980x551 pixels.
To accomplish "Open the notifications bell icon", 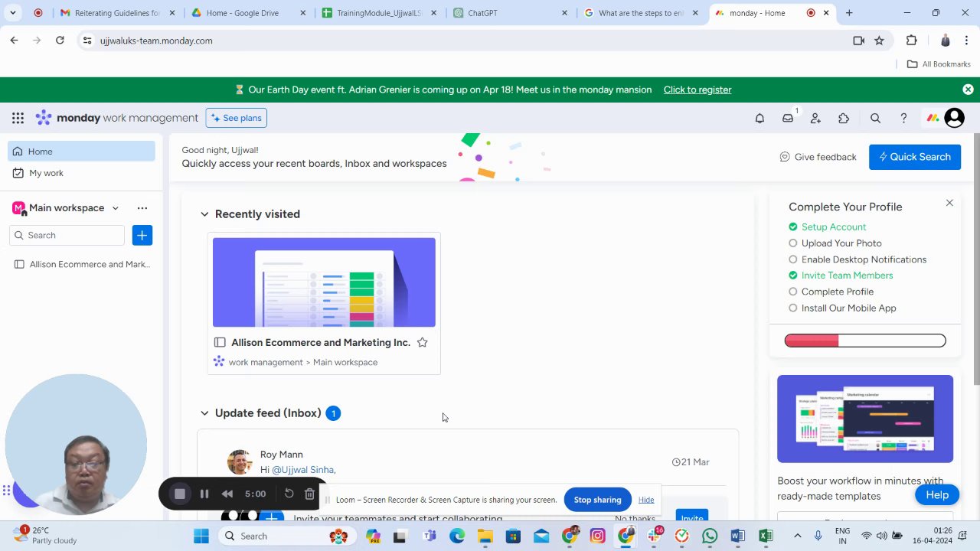I will click(x=759, y=118).
